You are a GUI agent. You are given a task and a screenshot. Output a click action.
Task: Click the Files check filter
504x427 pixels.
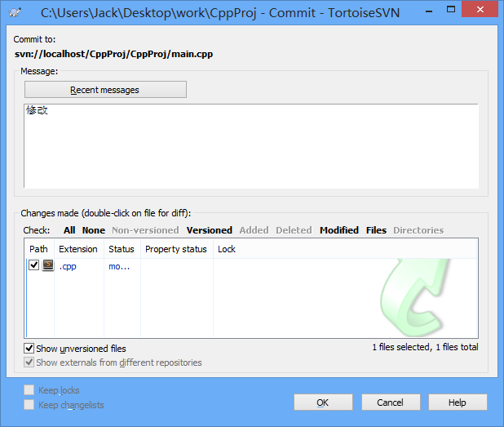pos(376,230)
